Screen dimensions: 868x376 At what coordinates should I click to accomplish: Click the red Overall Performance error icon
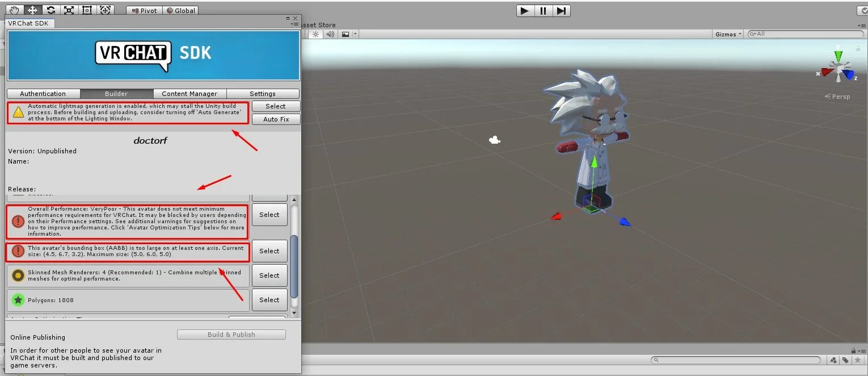(18, 221)
